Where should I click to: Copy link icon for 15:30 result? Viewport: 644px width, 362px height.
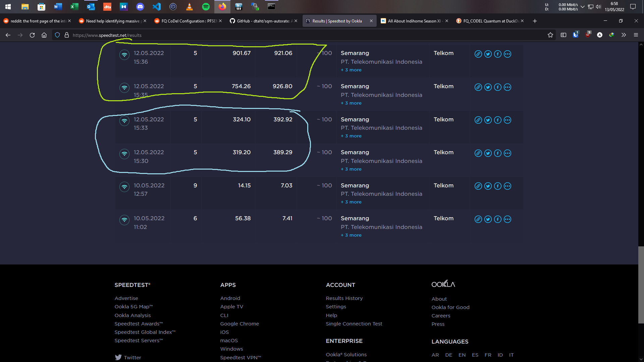478,153
